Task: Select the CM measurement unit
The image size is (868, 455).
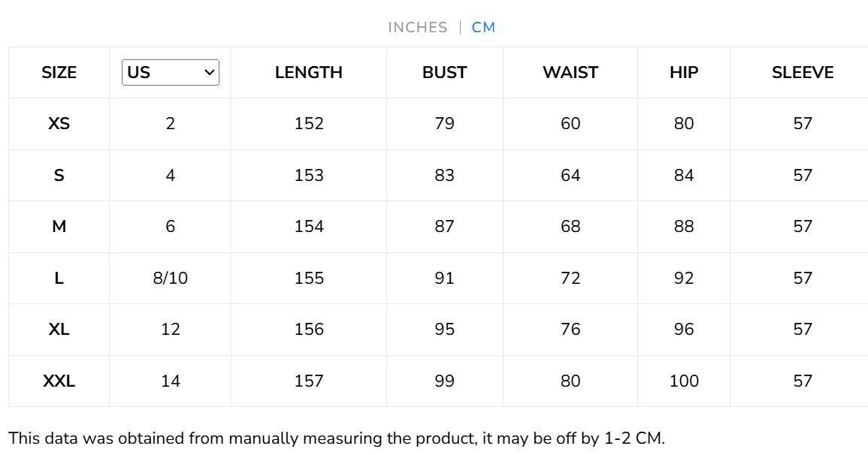Action: (x=485, y=27)
